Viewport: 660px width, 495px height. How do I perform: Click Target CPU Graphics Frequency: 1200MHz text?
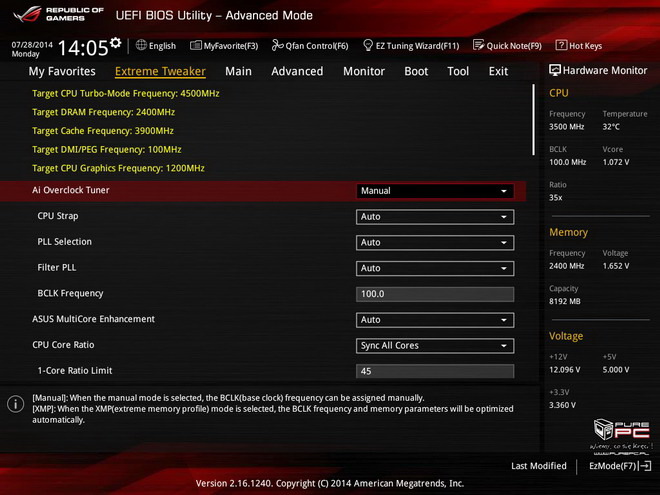[118, 168]
